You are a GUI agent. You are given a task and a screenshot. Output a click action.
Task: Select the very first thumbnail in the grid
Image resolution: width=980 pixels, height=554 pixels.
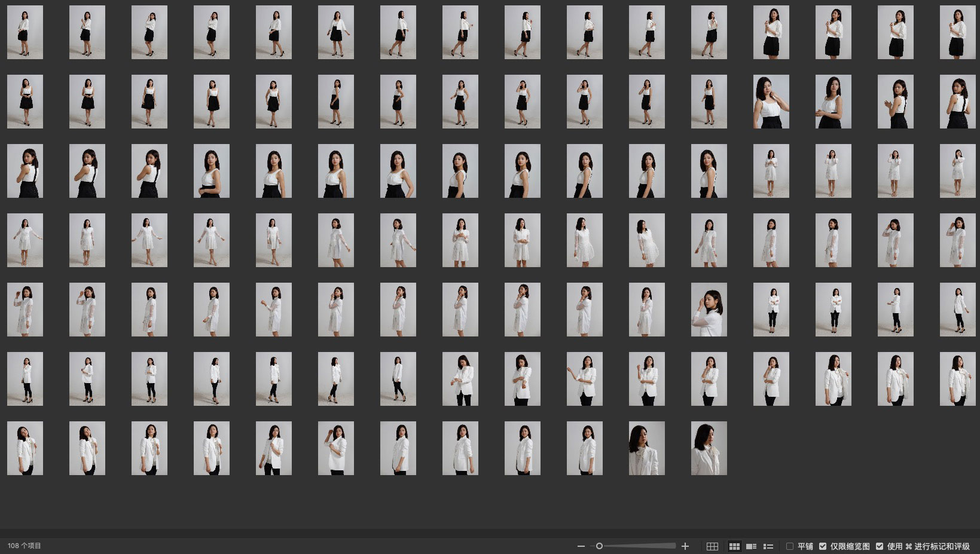tap(25, 32)
